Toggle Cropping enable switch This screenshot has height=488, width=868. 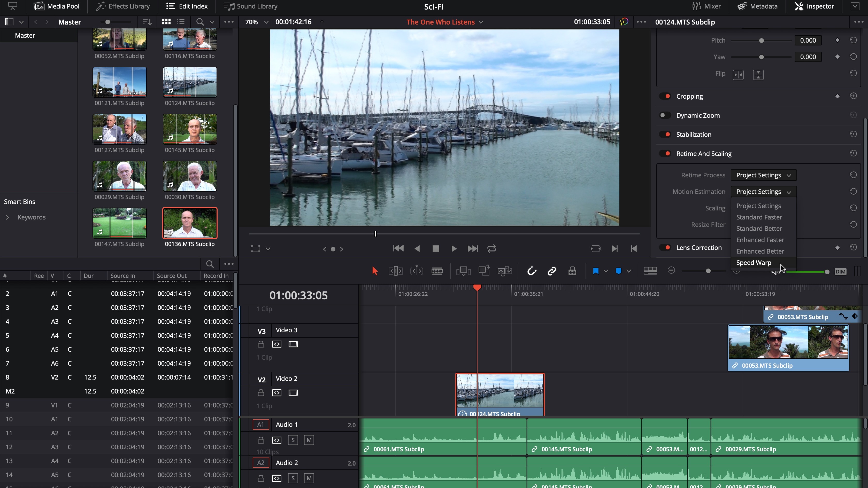click(x=665, y=96)
